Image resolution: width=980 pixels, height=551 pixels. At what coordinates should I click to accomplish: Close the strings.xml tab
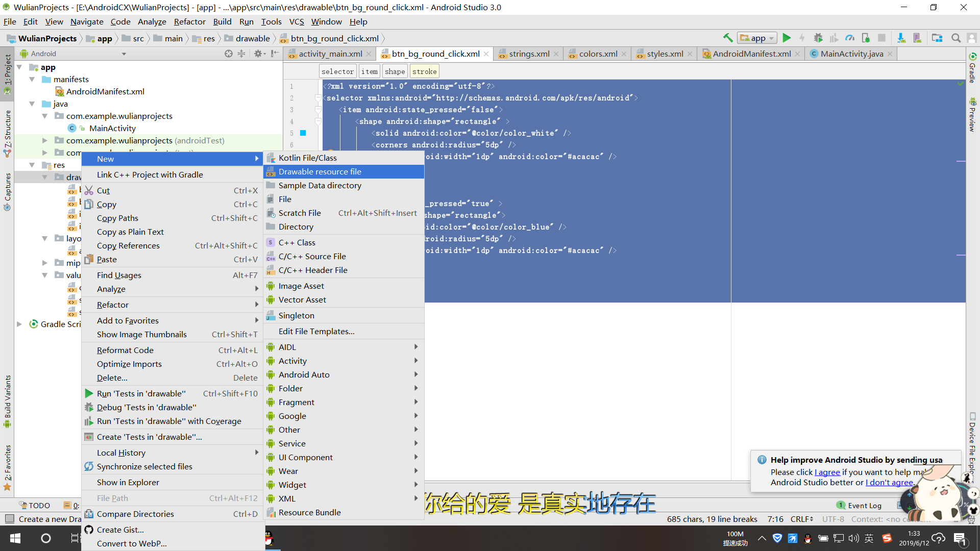point(556,54)
